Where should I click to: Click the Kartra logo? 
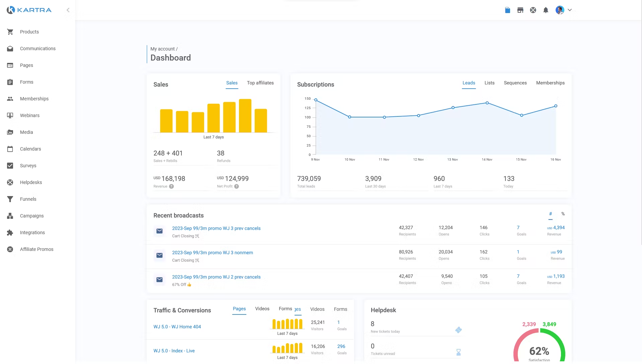(29, 10)
